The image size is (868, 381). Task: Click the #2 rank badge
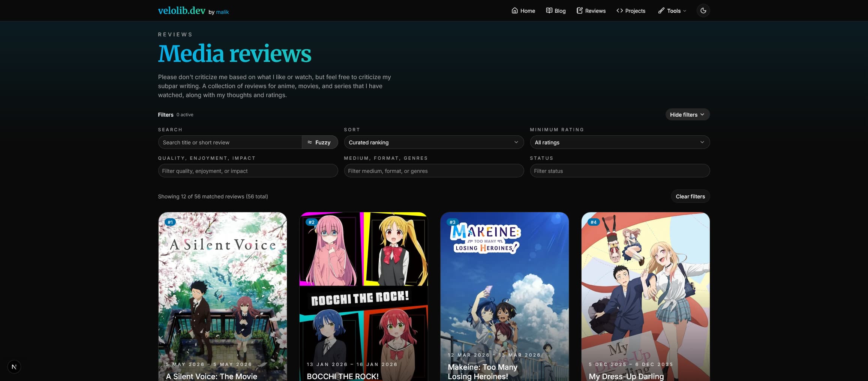click(311, 222)
